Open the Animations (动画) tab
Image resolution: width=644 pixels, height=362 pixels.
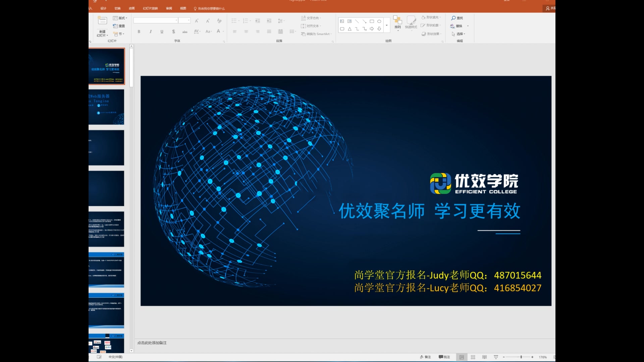(131, 8)
